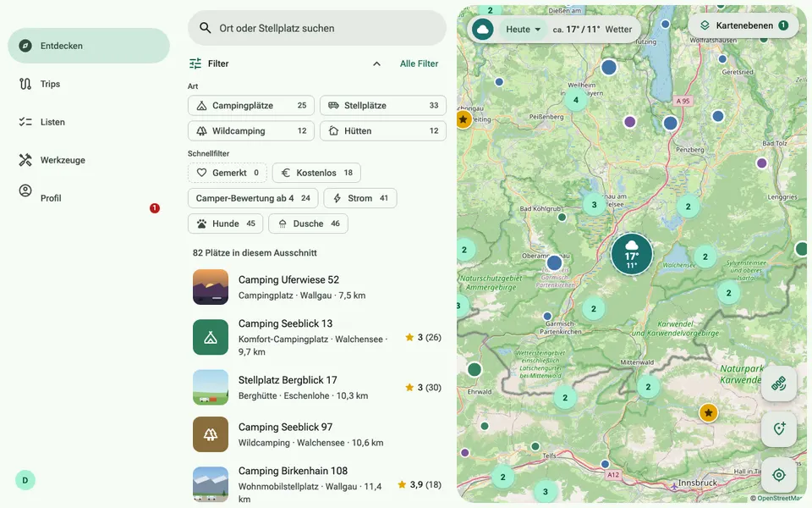Open Camping Birkenhain 108 listing
Screen dimensions: 812x508
pos(317,484)
